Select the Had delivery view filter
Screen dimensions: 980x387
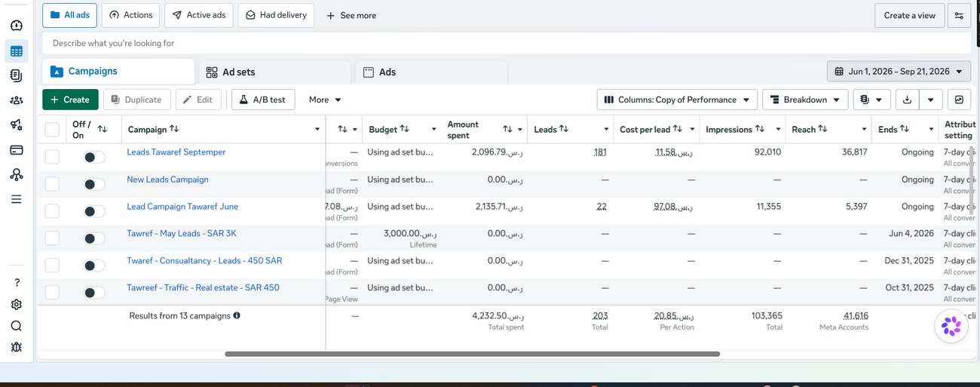pos(276,15)
